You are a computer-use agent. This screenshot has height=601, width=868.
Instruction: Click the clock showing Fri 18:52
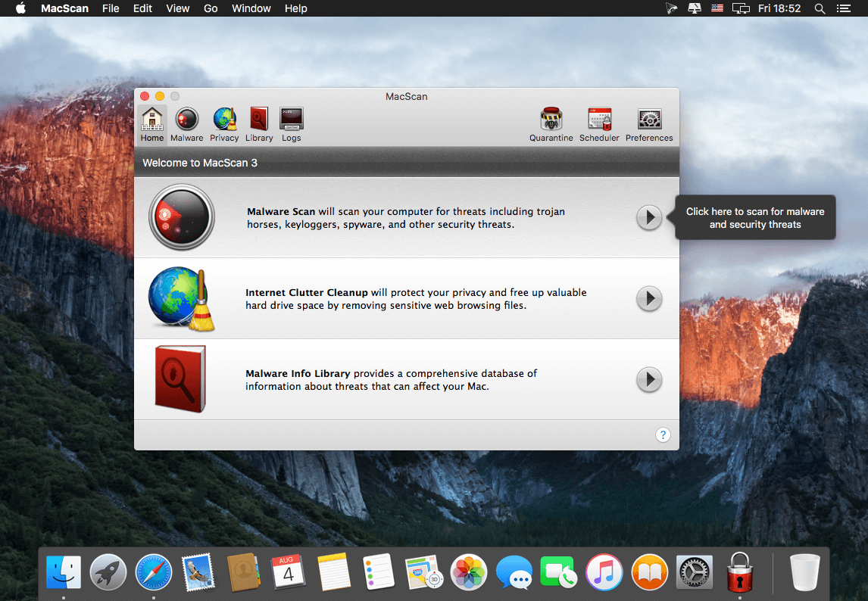(x=779, y=8)
